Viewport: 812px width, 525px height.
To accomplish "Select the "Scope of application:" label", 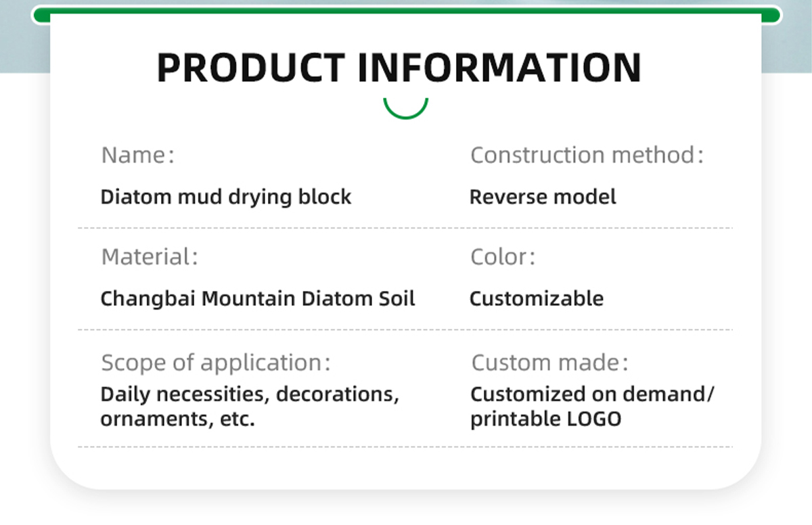I will pyautogui.click(x=216, y=363).
